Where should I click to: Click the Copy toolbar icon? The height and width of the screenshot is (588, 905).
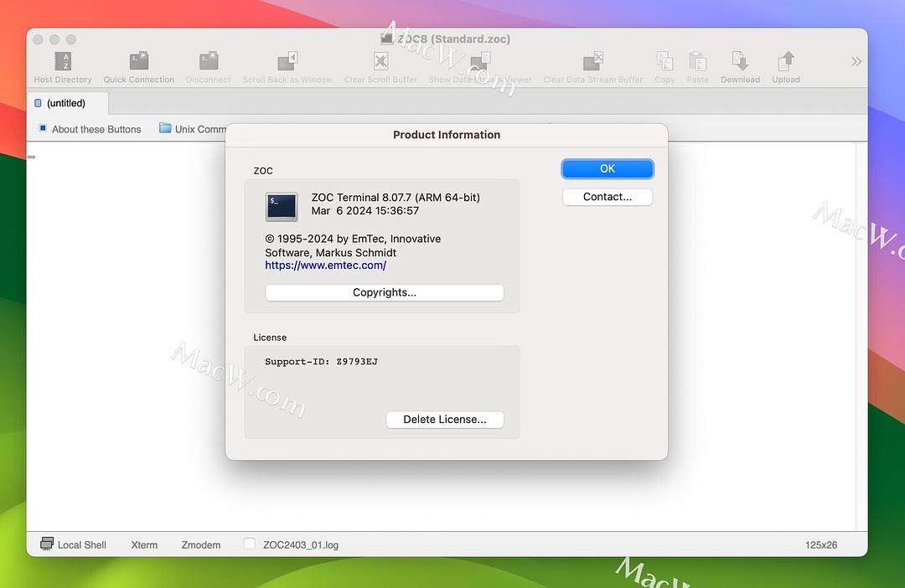pyautogui.click(x=665, y=62)
